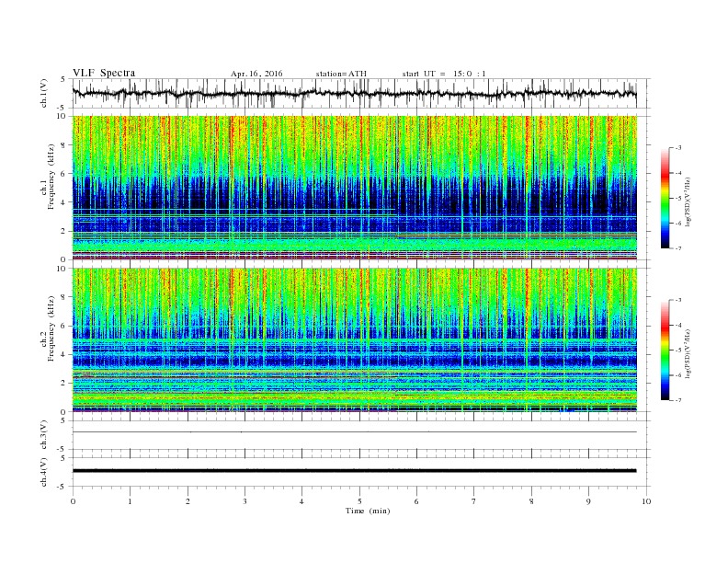Click the "6" kHz tick on ch.2 frequency axis
Image resolution: width=728 pixels, height=563 pixels.
click(64, 326)
